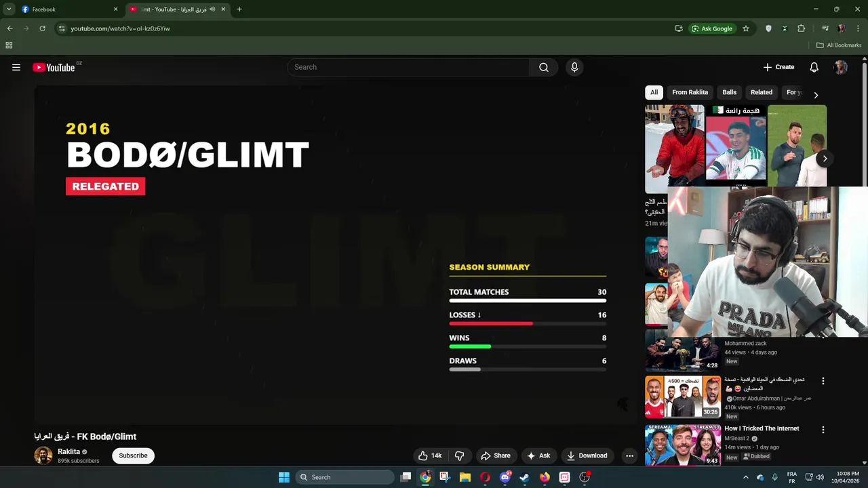
Task: Go back in Chrome
Action: click(x=9, y=28)
